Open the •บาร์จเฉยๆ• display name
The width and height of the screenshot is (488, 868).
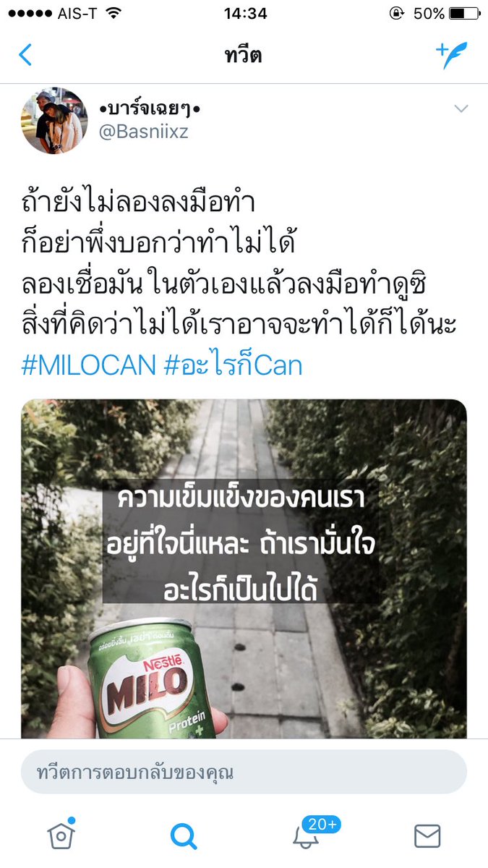(148, 110)
